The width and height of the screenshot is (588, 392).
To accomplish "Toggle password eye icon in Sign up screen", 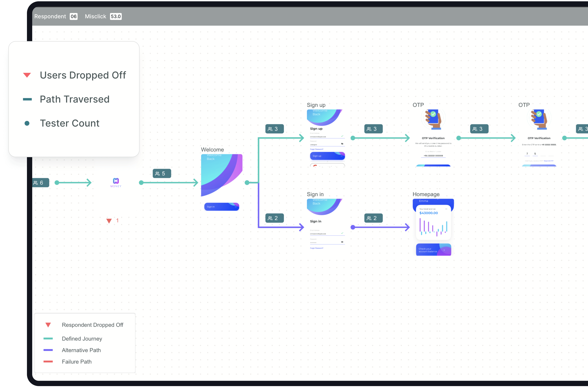I will 342,144.
